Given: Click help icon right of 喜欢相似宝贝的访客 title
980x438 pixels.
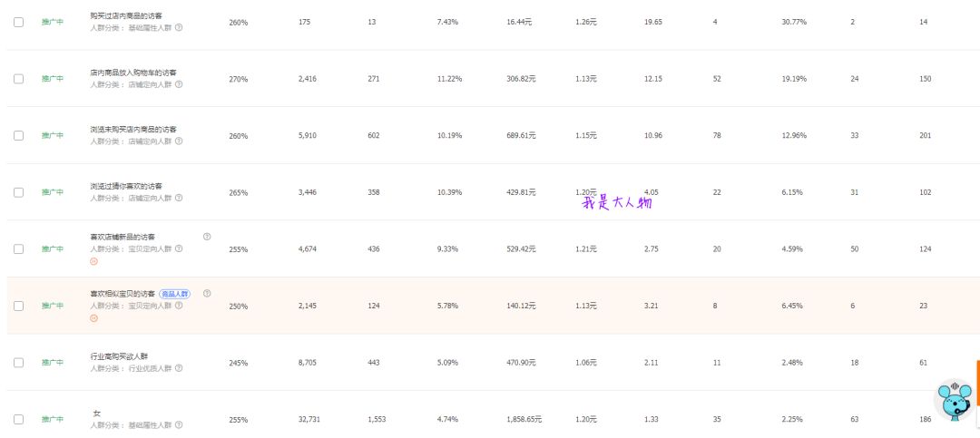Looking at the screenshot, I should pos(207,294).
